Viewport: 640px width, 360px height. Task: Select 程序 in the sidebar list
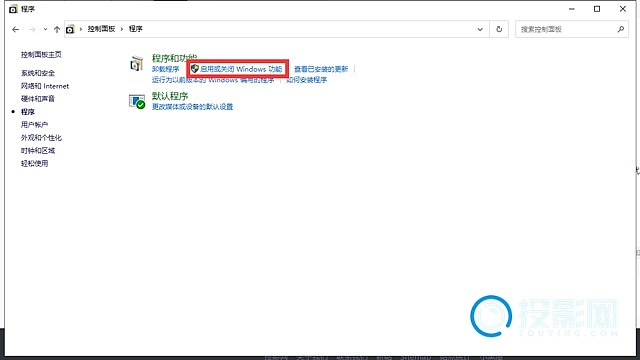[28, 111]
